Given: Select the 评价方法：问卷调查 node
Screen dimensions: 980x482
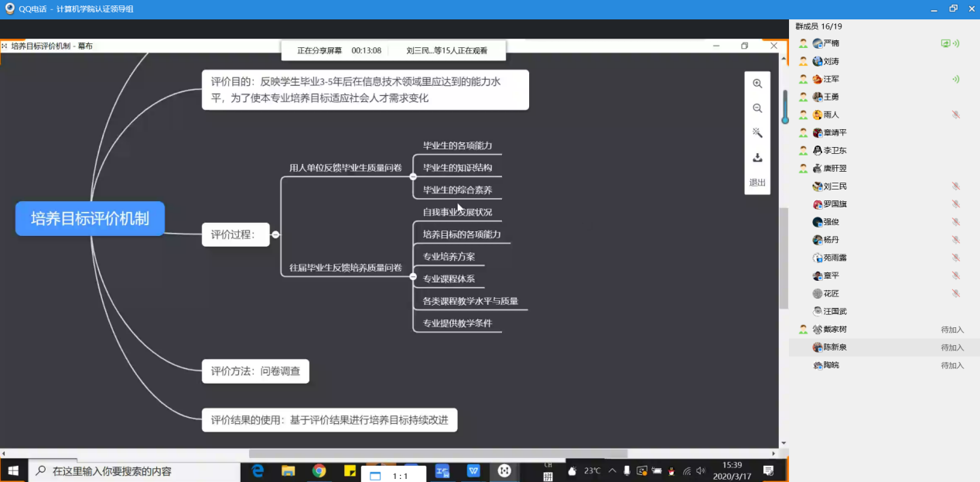Looking at the screenshot, I should 255,371.
